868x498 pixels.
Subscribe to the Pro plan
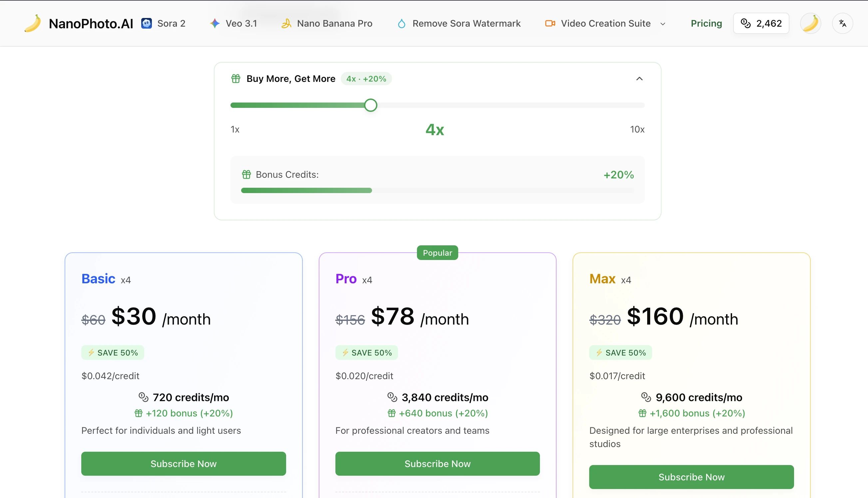437,463
